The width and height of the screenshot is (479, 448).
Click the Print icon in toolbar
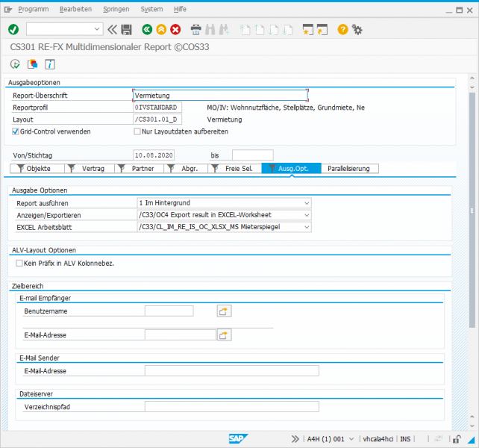[195, 29]
